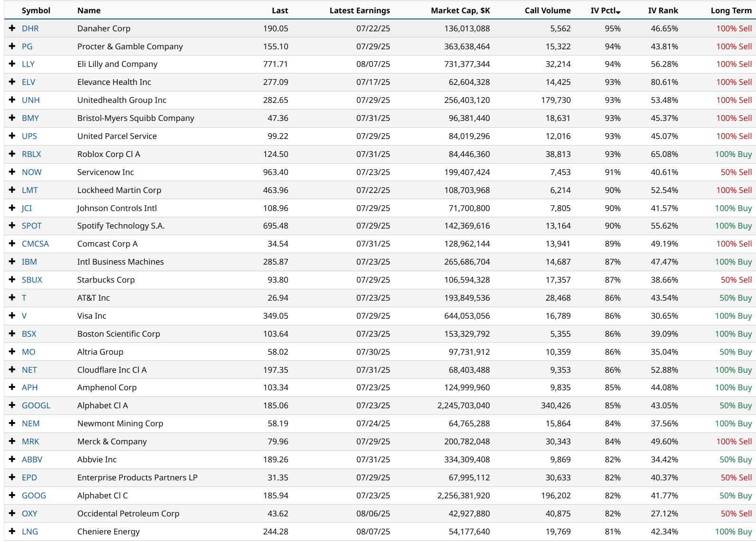Click the plus icon beside ABBV
756x542 pixels.
[12, 459]
